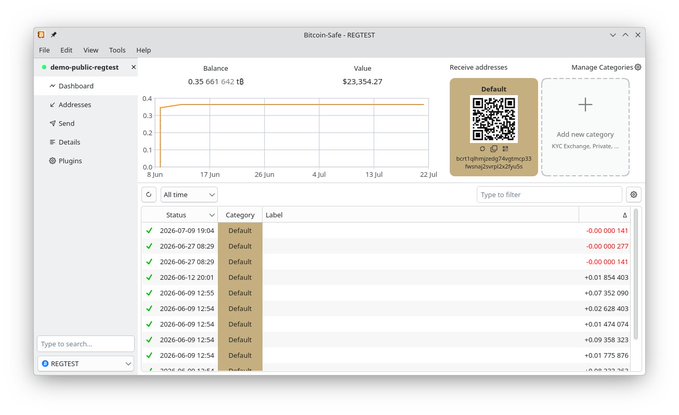This screenshot has width=679, height=415.
Task: Click the Send paper-plane icon in sidebar
Action: click(x=52, y=123)
